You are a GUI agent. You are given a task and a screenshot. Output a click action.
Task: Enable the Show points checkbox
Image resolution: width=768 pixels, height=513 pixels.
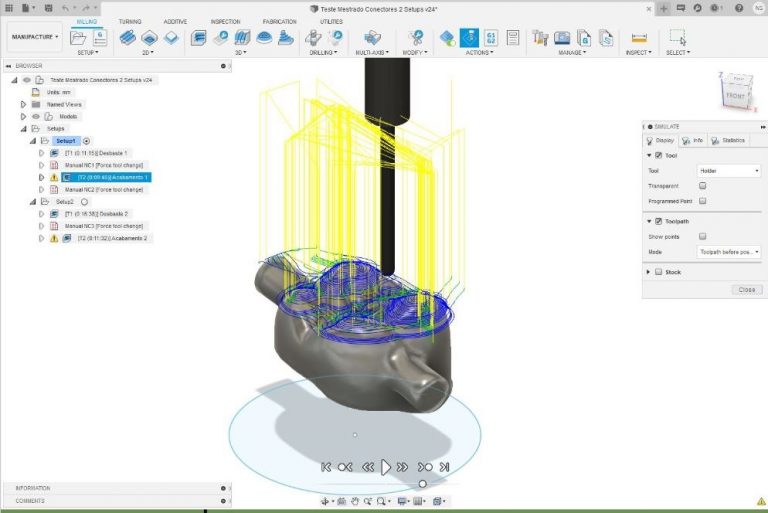[x=703, y=237]
